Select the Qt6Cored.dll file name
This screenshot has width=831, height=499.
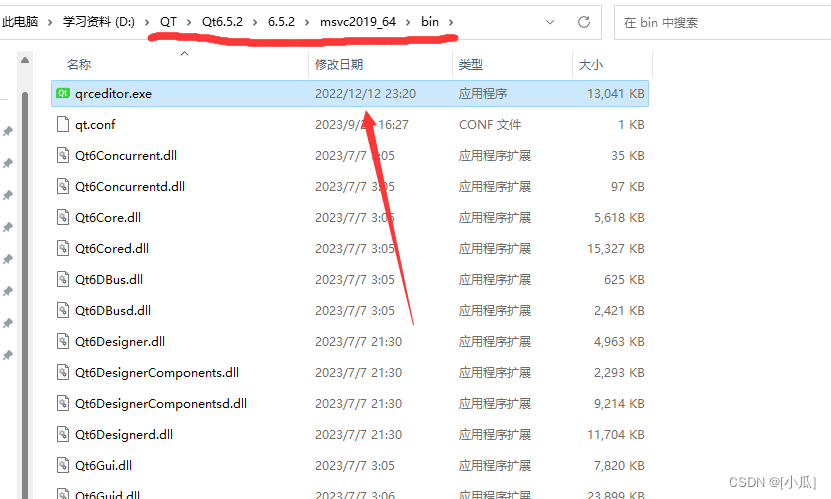coord(112,248)
